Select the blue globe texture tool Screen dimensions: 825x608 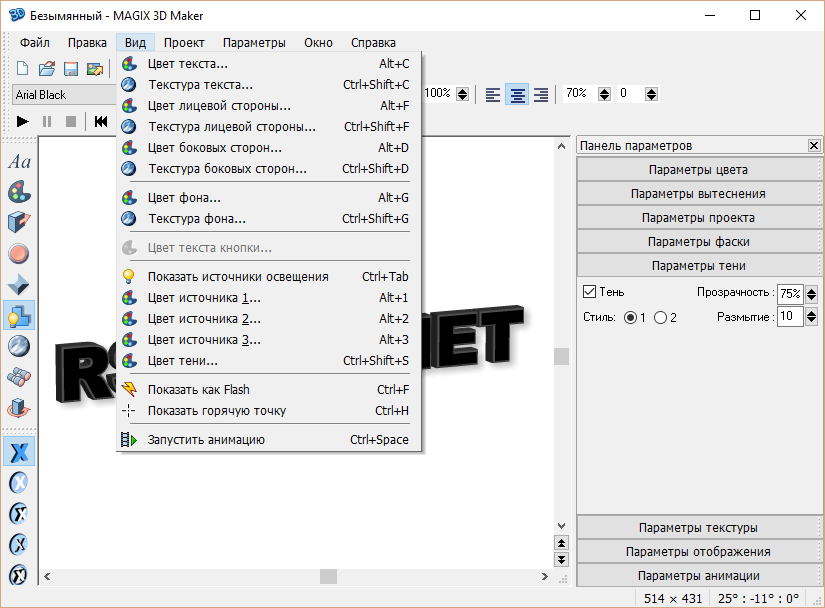point(19,346)
